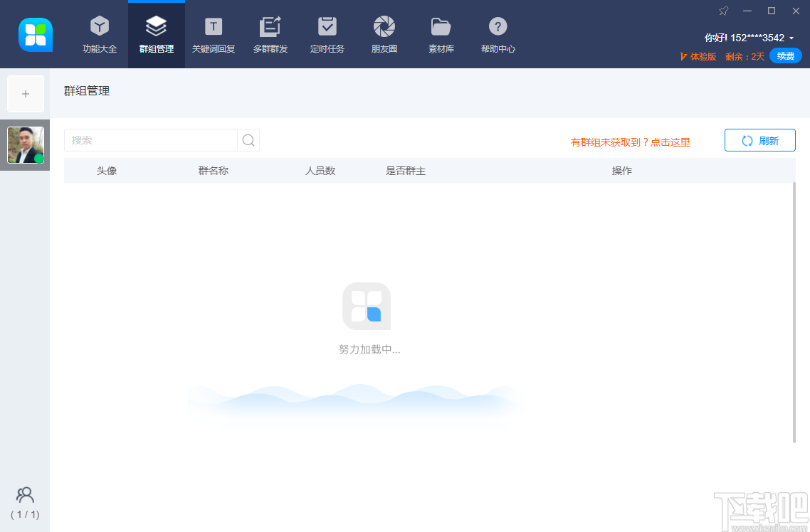The height and width of the screenshot is (532, 810).
Task: Open 帮助中心 help center
Action: (498, 35)
